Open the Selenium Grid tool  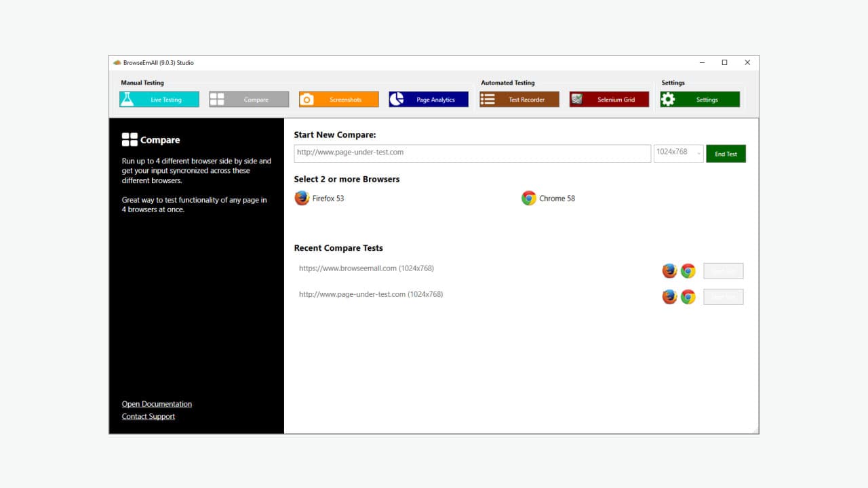(x=608, y=99)
